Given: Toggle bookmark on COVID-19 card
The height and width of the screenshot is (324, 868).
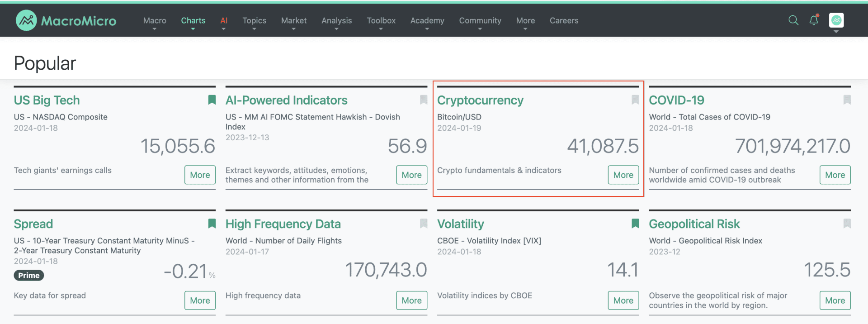Looking at the screenshot, I should pos(847,100).
